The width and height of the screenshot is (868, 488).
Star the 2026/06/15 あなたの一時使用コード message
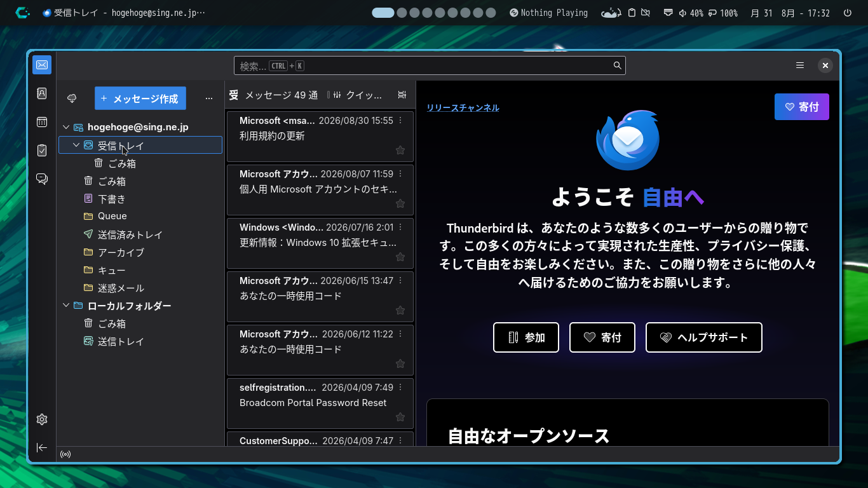tap(400, 310)
